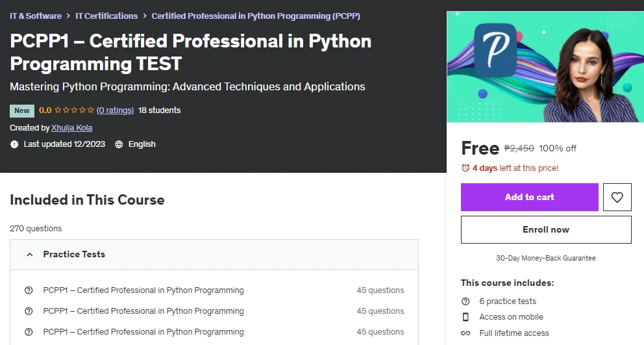Open the (0 ratings) link

115,110
